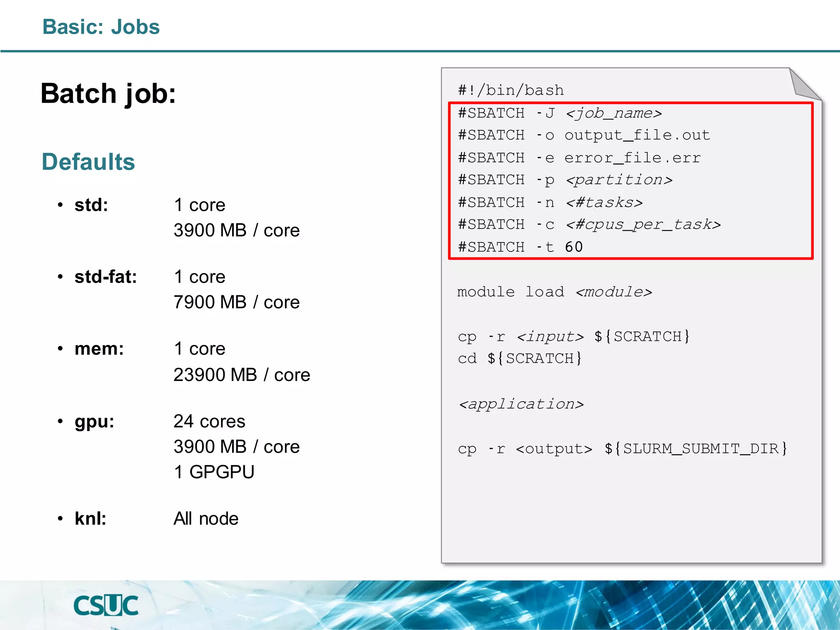This screenshot has width=840, height=630.
Task: Click the '#SBATCH -c <#cpus_per_task>' line
Action: [589, 225]
